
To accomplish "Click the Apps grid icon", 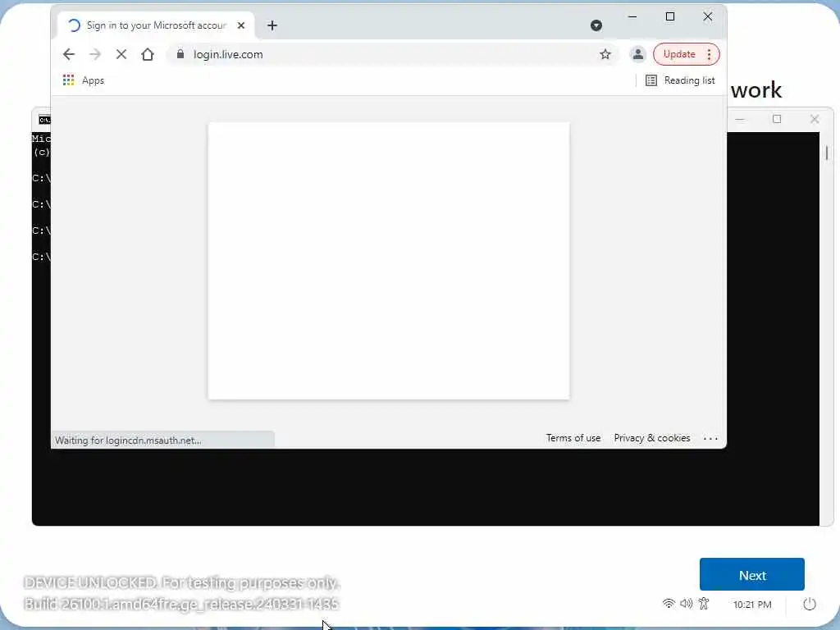I will coord(68,80).
